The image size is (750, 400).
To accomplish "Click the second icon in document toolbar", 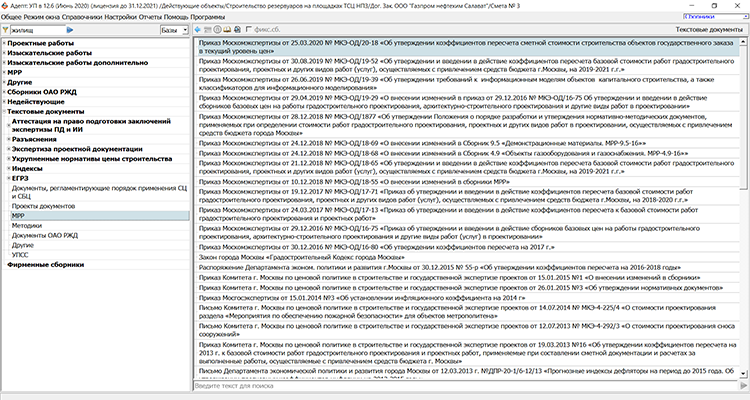I will [x=207, y=31].
